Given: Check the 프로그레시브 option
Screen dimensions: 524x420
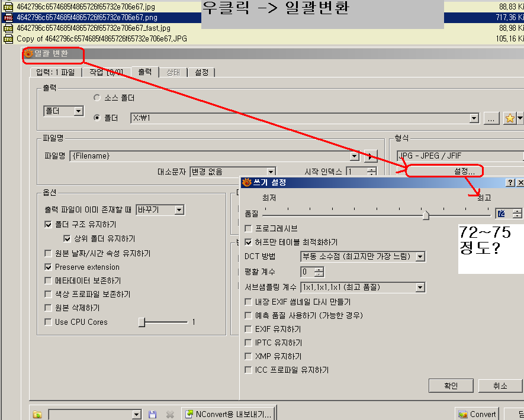Looking at the screenshot, I should 248,228.
